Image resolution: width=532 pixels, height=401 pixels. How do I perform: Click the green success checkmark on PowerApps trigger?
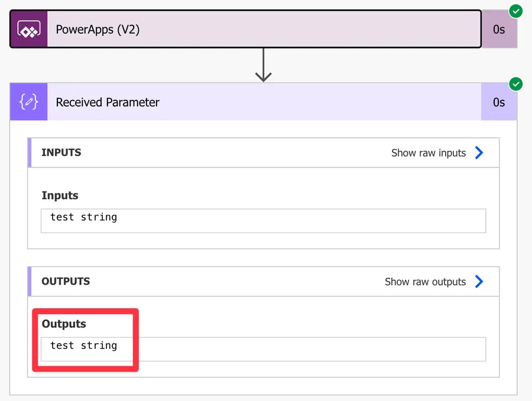[x=515, y=11]
